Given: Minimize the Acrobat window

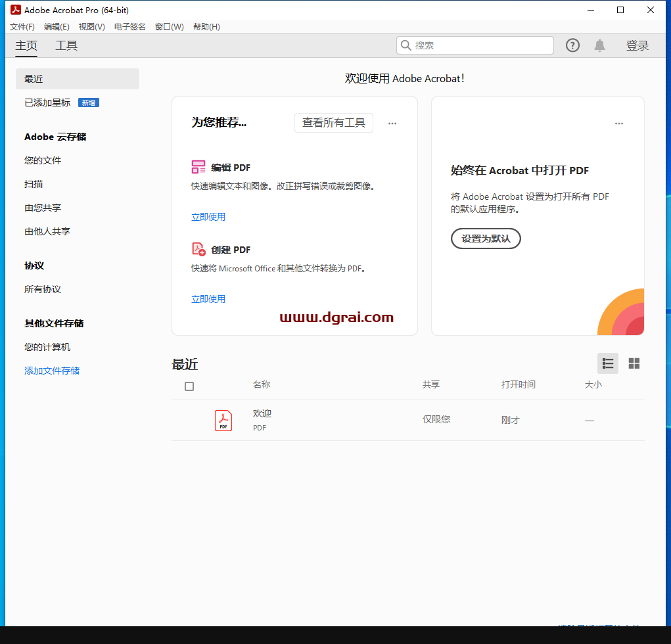Looking at the screenshot, I should 591,10.
